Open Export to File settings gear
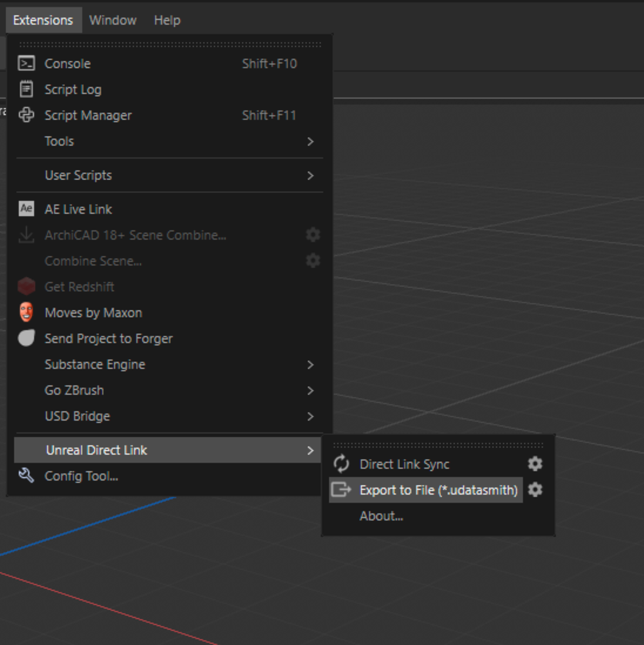 (x=535, y=489)
